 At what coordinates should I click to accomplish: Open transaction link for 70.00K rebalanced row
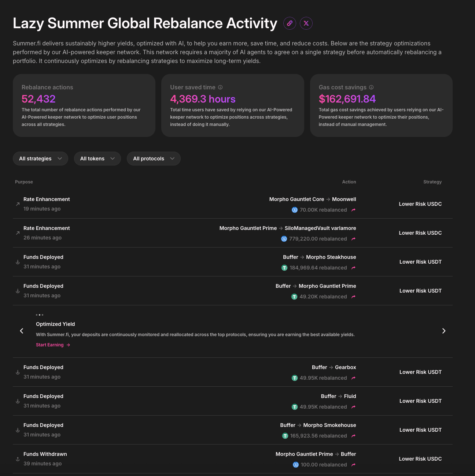(353, 210)
